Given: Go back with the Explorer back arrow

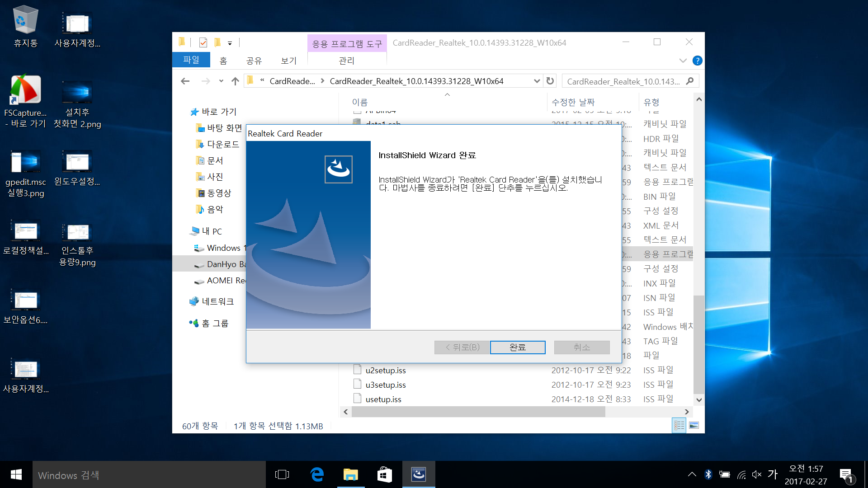Looking at the screenshot, I should [x=185, y=81].
